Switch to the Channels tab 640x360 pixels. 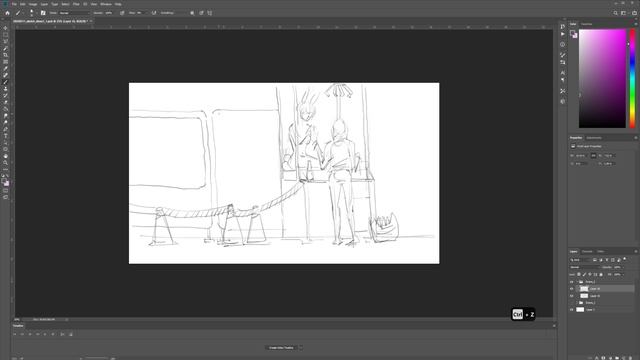587,251
